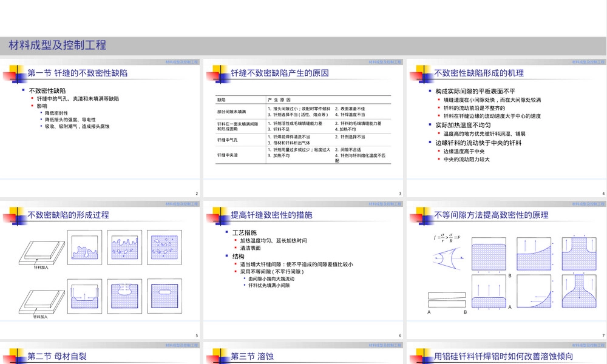
Task: Click line 钎料优先填满小间隙
Action: [269, 286]
